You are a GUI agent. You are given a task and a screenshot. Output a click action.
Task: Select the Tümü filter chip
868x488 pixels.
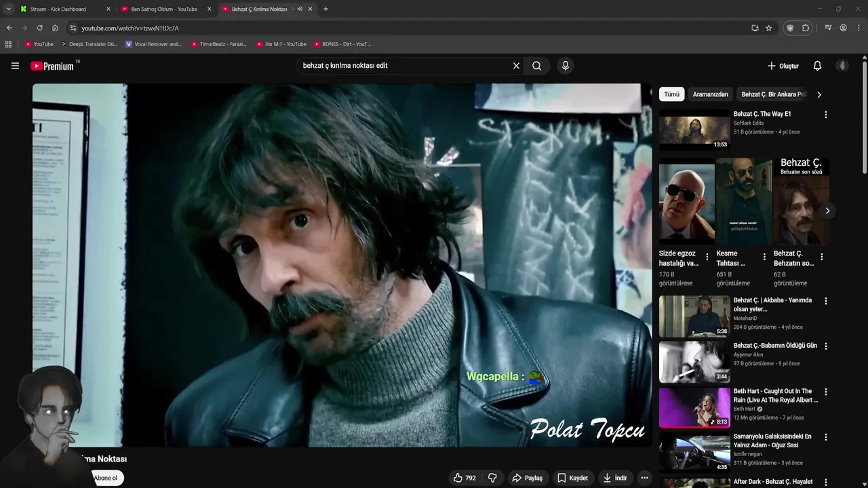671,94
